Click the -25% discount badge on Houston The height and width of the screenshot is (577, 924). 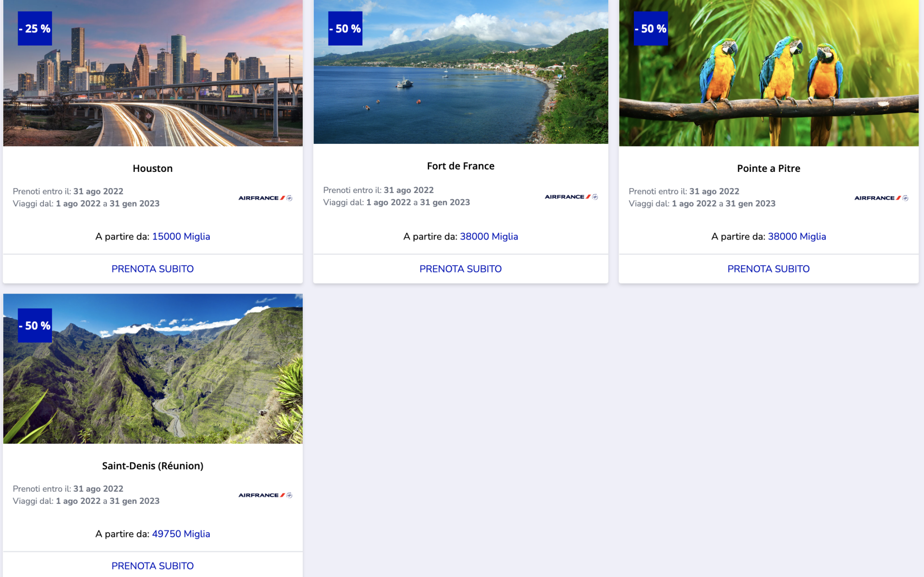point(35,28)
